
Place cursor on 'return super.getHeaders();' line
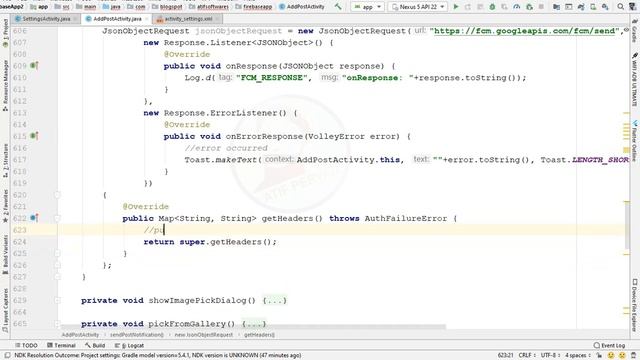pyautogui.click(x=210, y=242)
